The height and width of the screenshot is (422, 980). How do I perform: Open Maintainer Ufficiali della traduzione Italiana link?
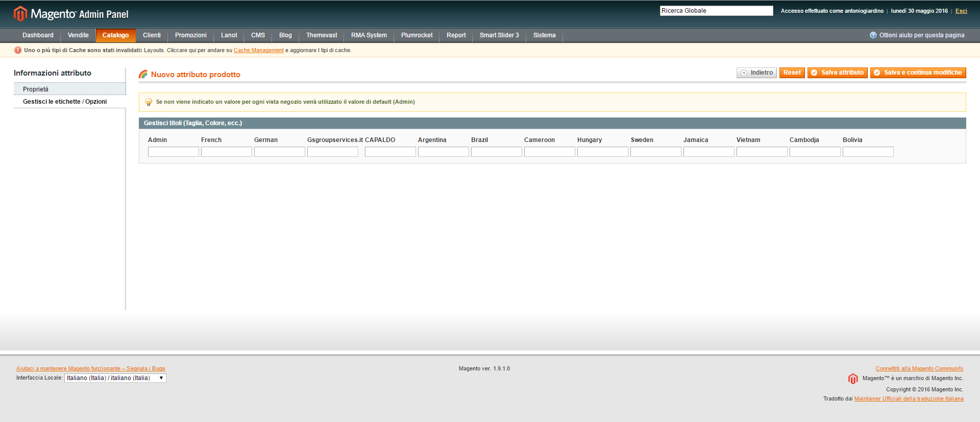pyautogui.click(x=909, y=398)
